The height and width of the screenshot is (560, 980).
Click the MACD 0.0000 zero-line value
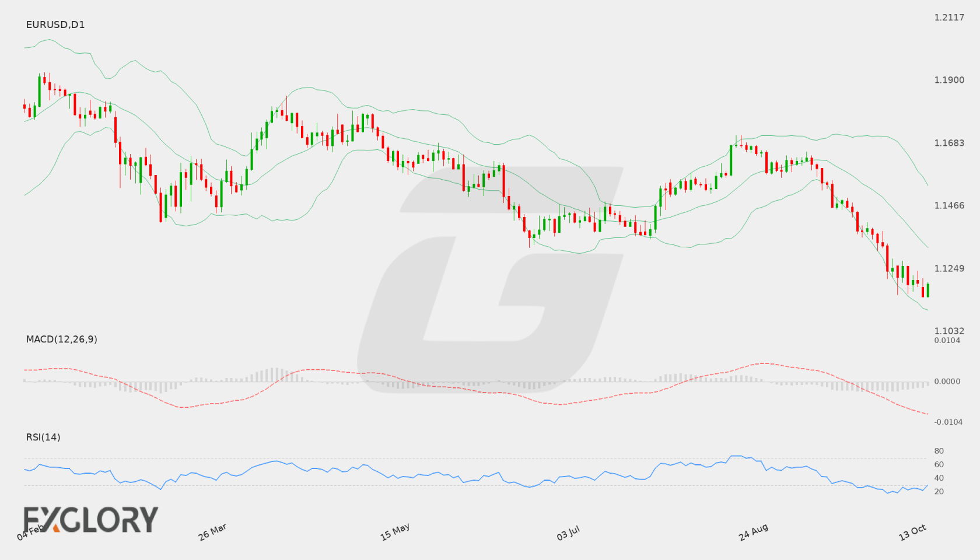(x=947, y=381)
